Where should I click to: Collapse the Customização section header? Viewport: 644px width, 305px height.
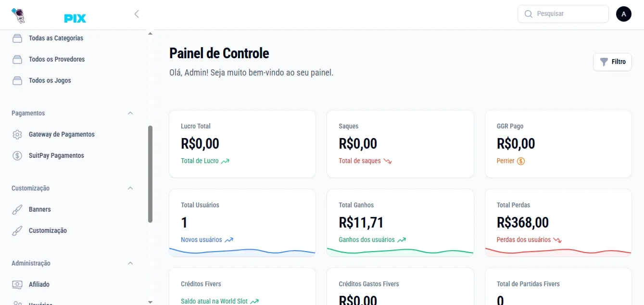pos(130,188)
